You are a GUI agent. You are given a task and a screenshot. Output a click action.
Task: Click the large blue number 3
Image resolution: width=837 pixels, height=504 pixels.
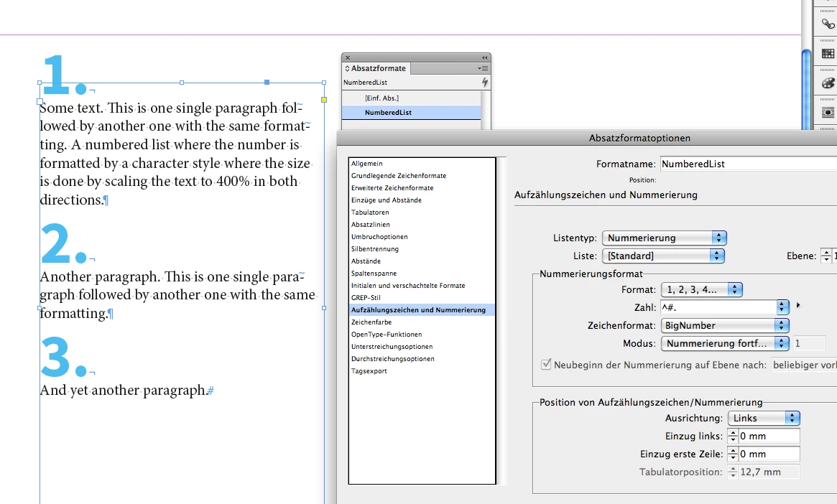point(55,357)
